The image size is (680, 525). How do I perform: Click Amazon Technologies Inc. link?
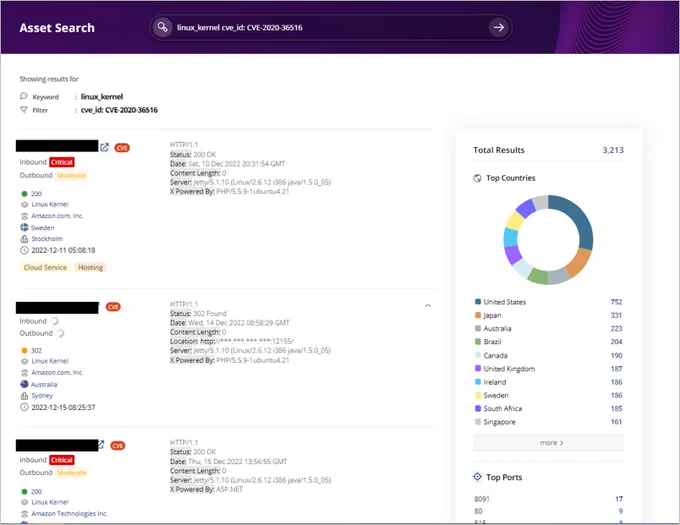pyautogui.click(x=69, y=514)
